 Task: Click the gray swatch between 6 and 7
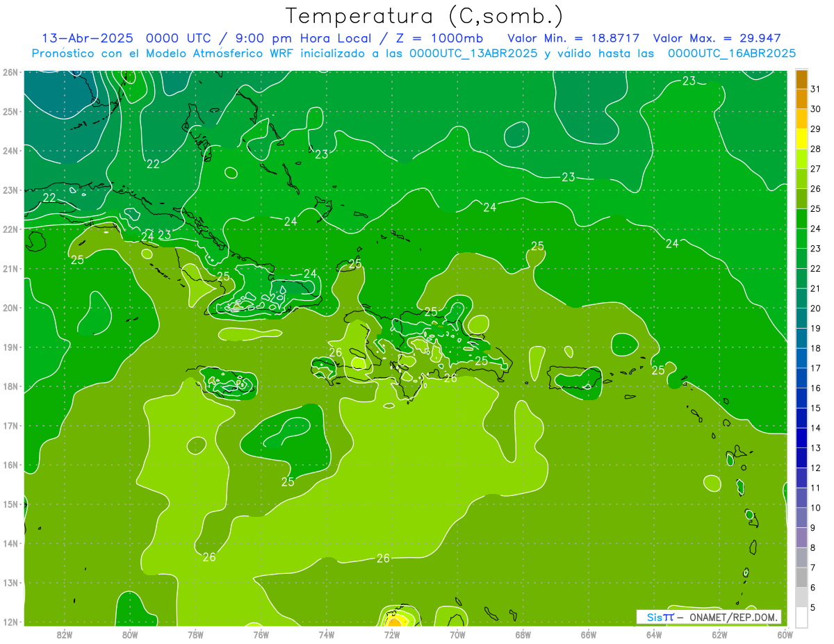point(801,577)
